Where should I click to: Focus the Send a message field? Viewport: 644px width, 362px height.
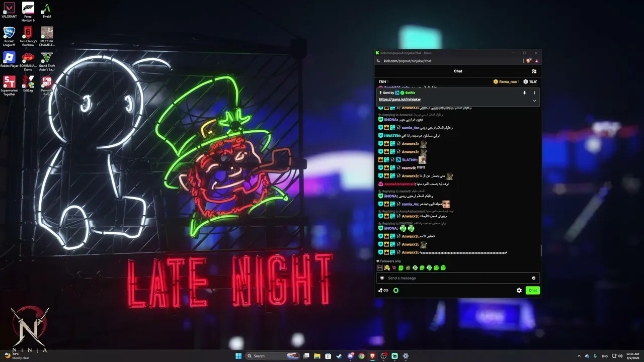pyautogui.click(x=458, y=278)
